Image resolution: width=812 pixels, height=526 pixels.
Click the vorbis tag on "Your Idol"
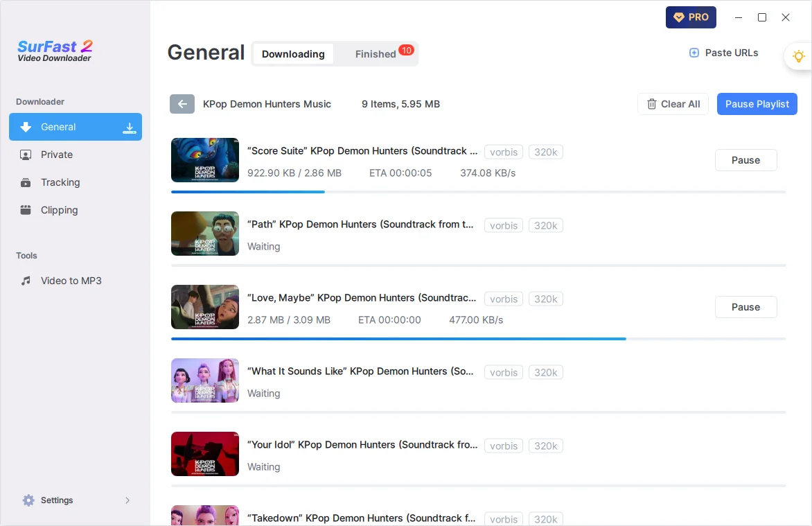(504, 446)
